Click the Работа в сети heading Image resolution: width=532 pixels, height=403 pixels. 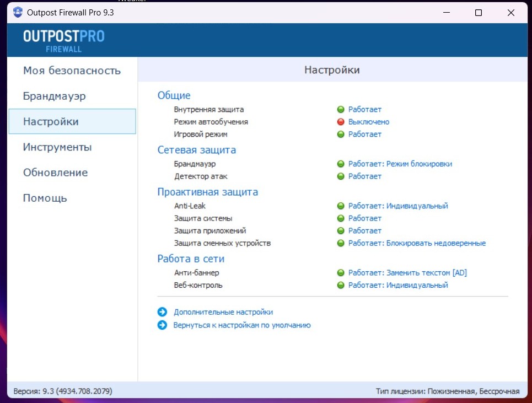[x=191, y=259]
